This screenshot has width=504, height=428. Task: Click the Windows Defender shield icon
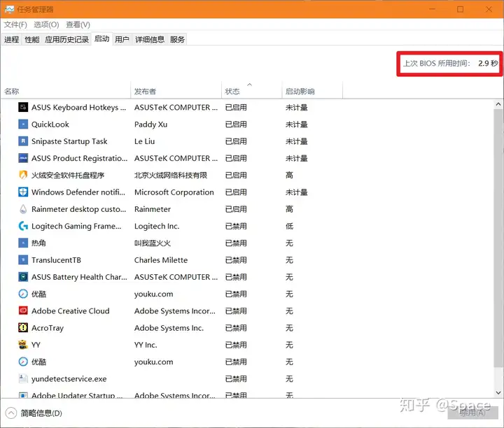point(23,192)
